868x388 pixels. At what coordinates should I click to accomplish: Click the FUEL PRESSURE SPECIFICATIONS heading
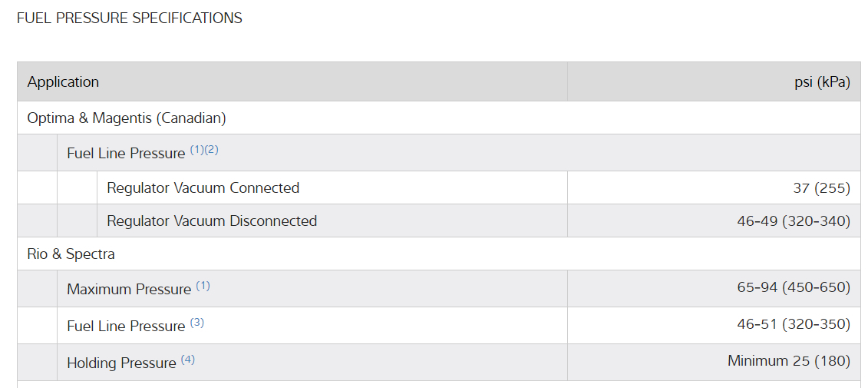point(129,18)
